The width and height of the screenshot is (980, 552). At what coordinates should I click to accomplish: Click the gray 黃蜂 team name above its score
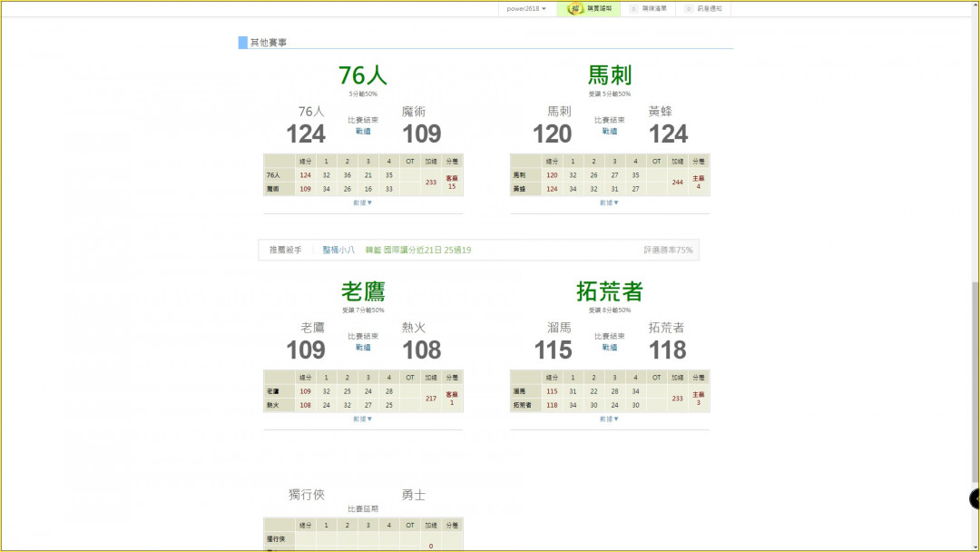pos(660,112)
